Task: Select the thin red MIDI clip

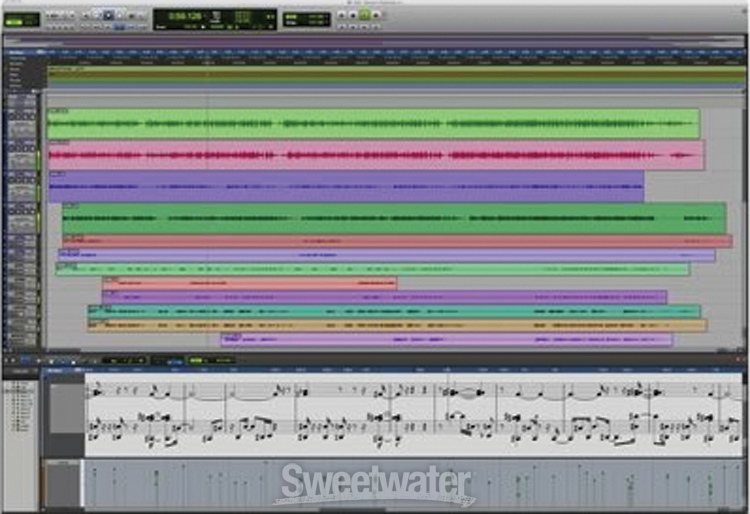Action: point(397,241)
